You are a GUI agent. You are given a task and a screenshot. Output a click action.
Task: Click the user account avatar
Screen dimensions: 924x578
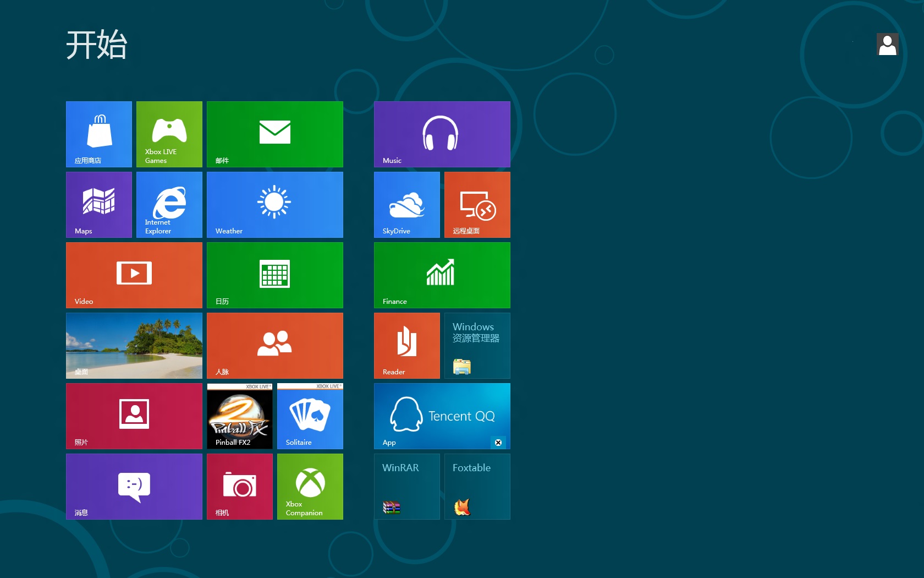tap(888, 44)
